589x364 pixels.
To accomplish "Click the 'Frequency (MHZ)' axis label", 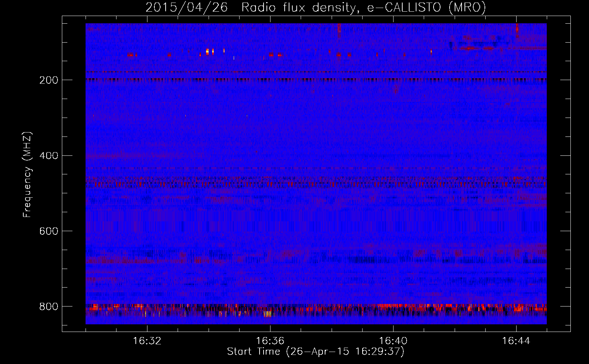I will point(27,175).
